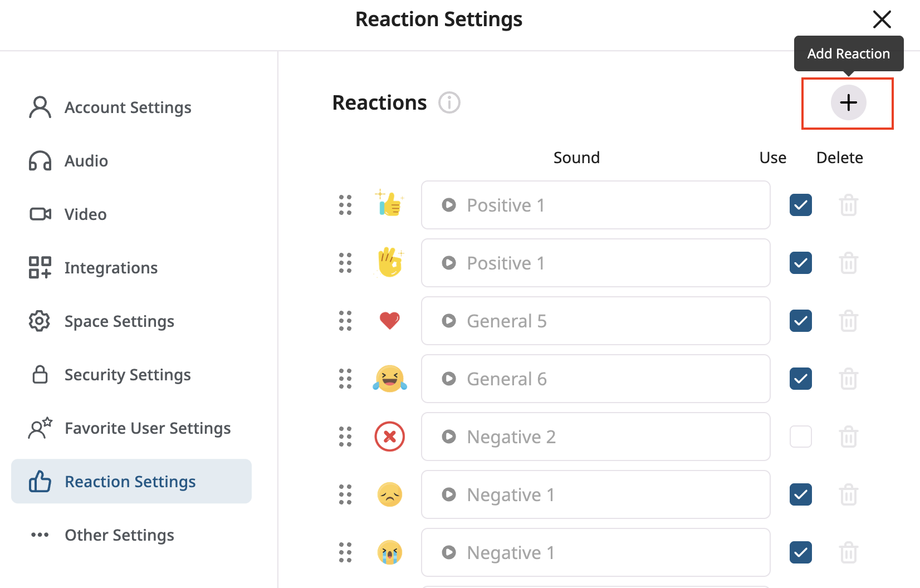Open the General 5 sound selector

(595, 321)
